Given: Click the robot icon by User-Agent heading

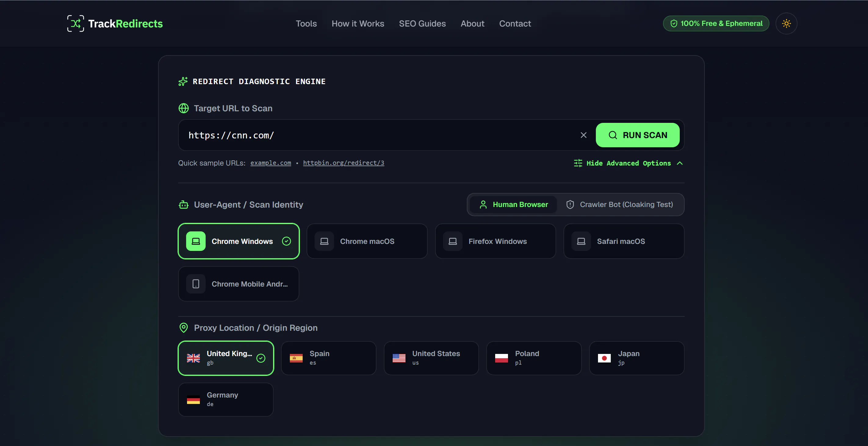Looking at the screenshot, I should point(184,205).
